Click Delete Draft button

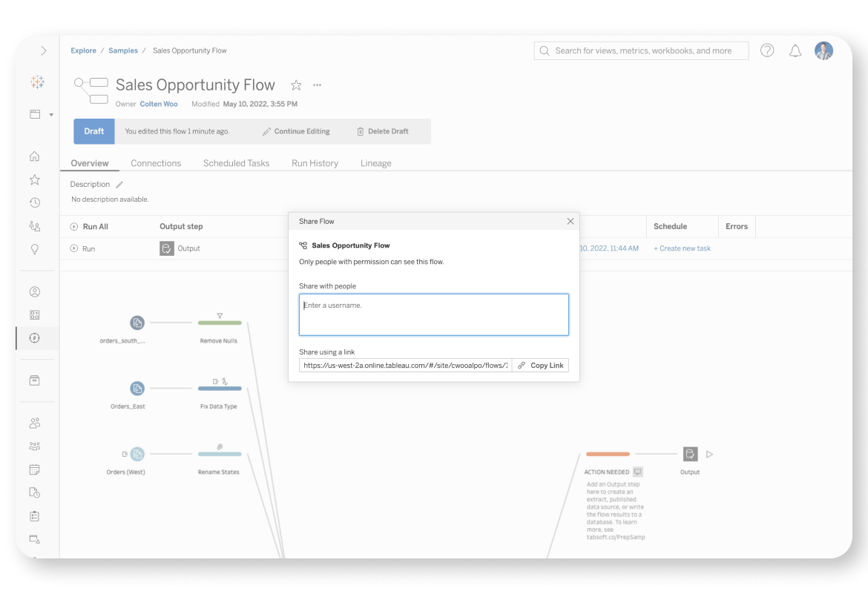[x=383, y=131]
